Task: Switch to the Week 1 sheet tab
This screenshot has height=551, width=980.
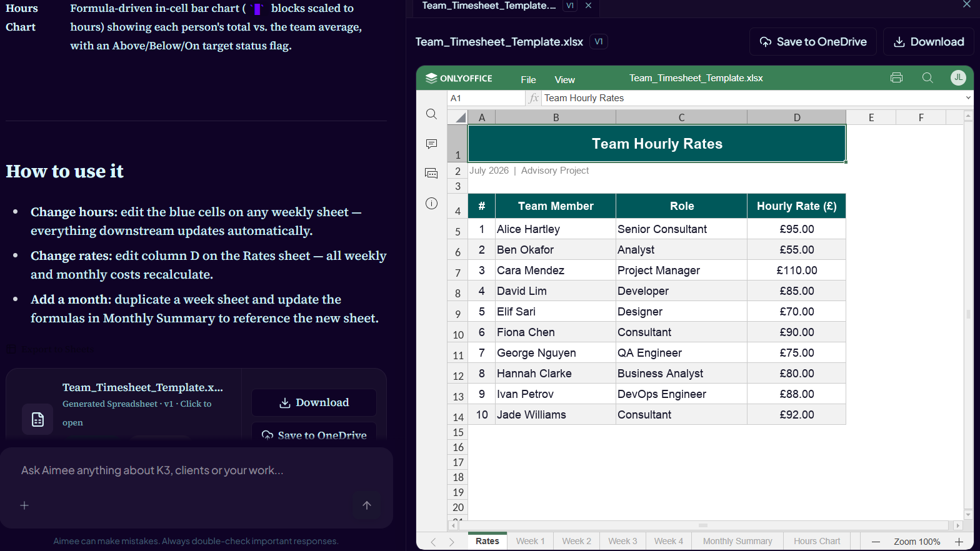Action: pyautogui.click(x=530, y=541)
